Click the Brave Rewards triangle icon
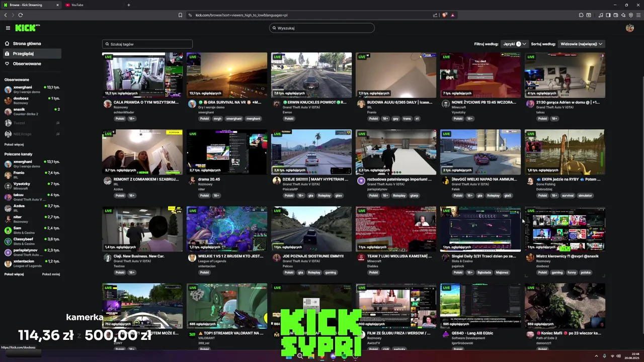644x362 pixels. click(x=453, y=15)
